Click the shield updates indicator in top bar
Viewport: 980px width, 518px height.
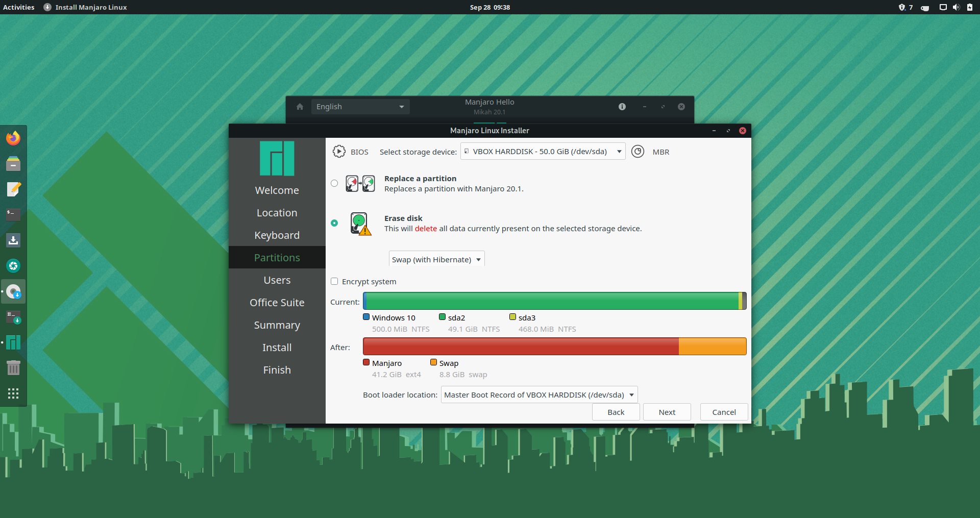click(x=902, y=7)
